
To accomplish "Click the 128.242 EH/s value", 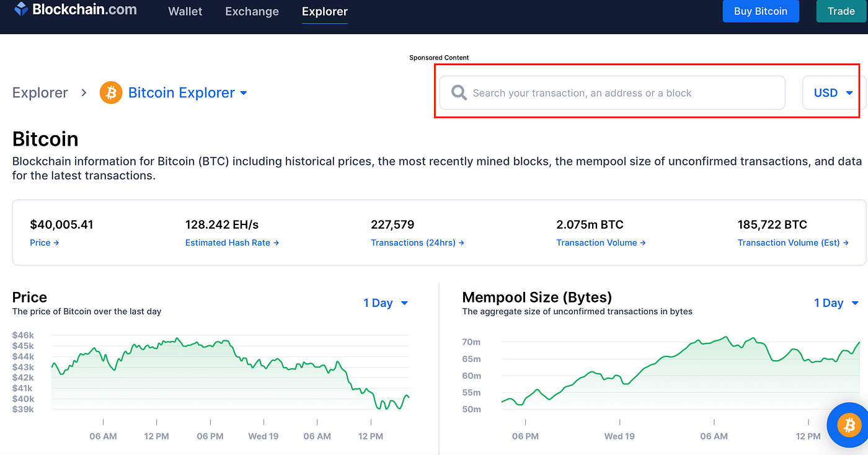I will [x=222, y=224].
